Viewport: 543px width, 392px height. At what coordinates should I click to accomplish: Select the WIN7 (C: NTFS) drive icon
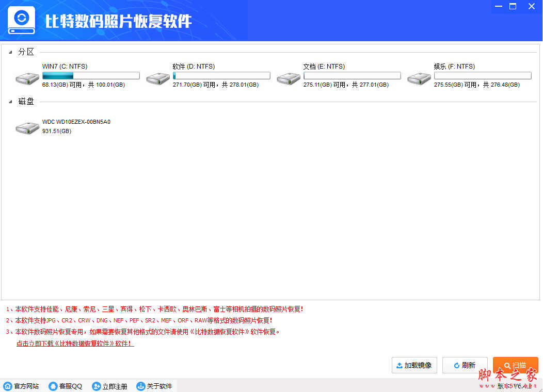pos(27,77)
